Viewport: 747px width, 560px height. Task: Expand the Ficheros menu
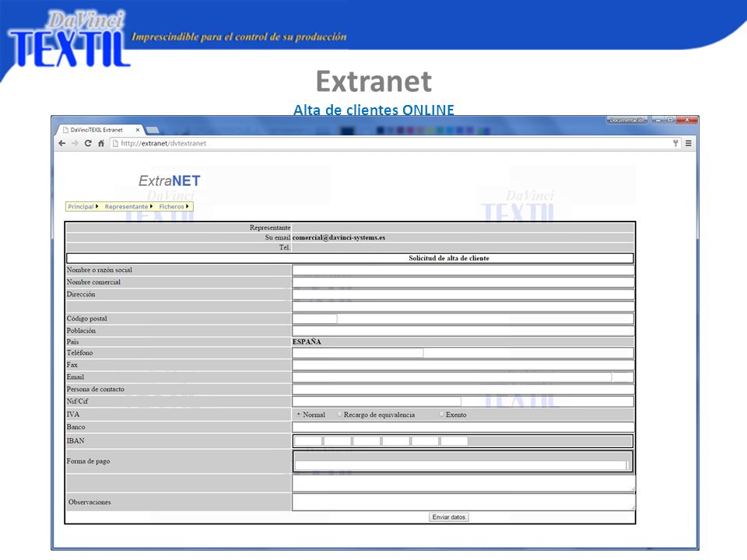click(174, 207)
